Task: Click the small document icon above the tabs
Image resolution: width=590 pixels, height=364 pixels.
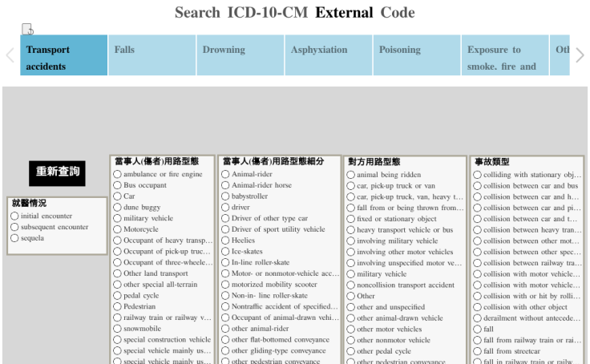Action: coord(27,29)
